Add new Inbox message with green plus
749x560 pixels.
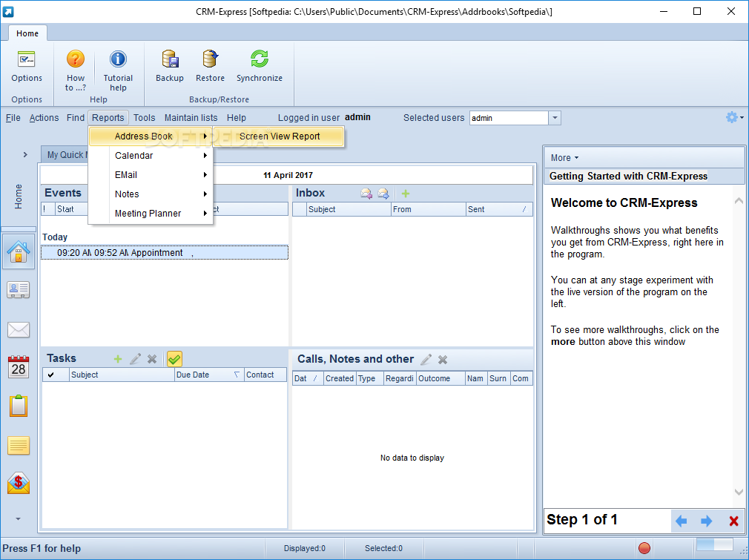(406, 194)
